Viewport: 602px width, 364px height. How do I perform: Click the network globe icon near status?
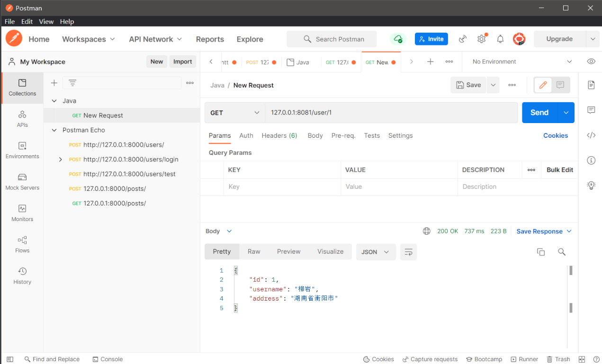pos(427,231)
